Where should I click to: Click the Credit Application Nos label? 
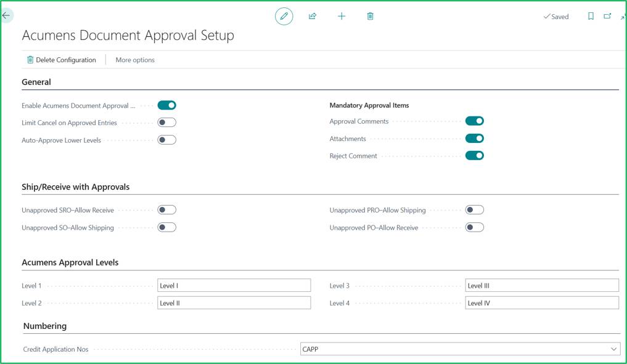(x=55, y=349)
